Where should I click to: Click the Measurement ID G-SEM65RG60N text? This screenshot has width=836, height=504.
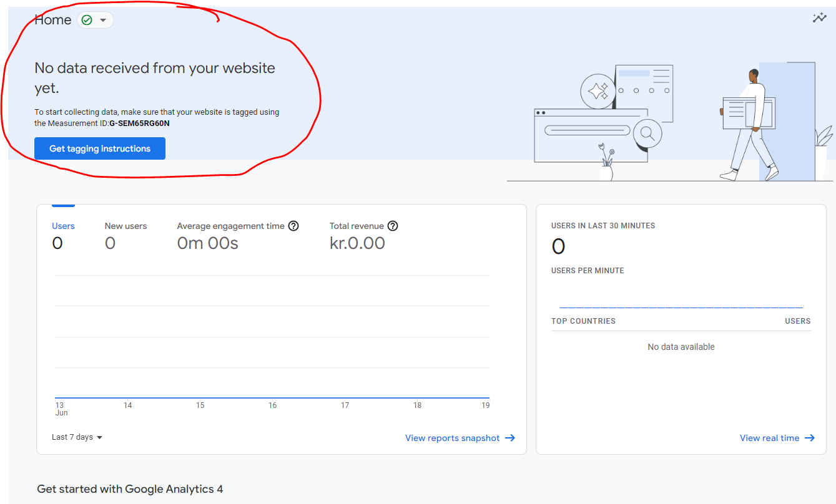139,124
